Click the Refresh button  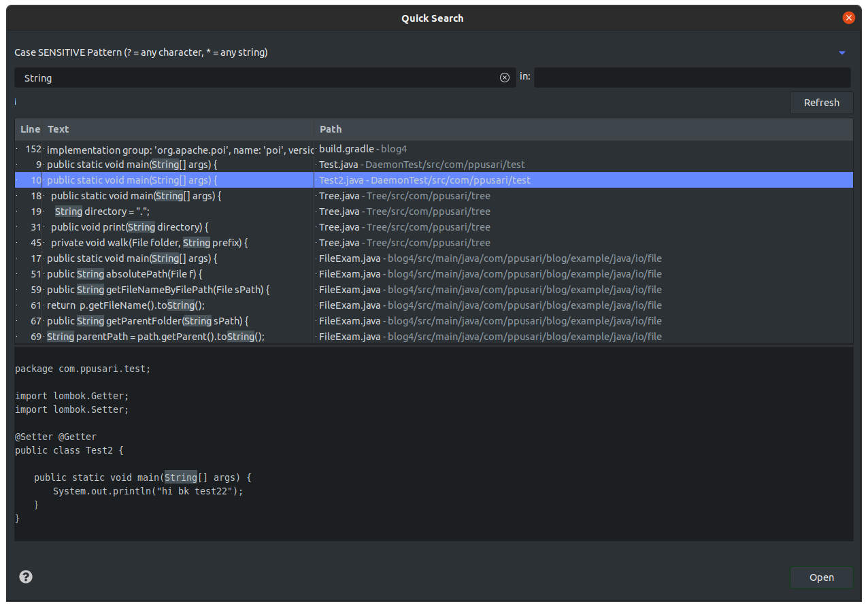coord(821,103)
